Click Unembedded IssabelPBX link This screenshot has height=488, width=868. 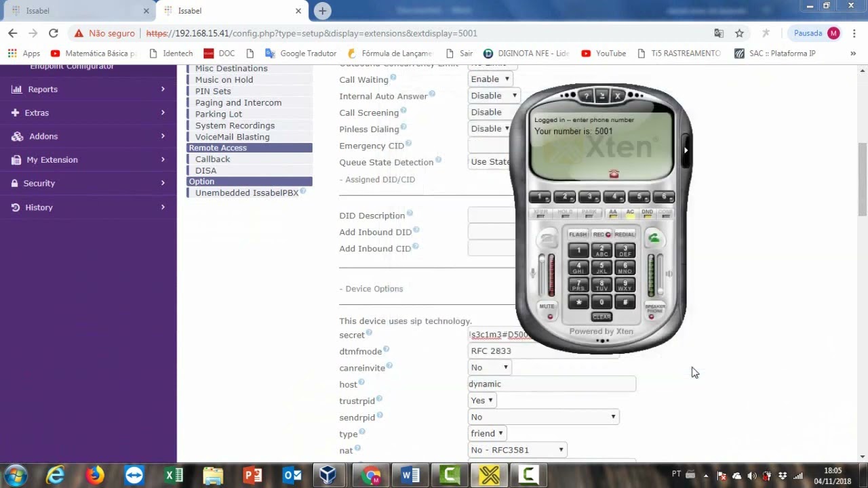(247, 193)
